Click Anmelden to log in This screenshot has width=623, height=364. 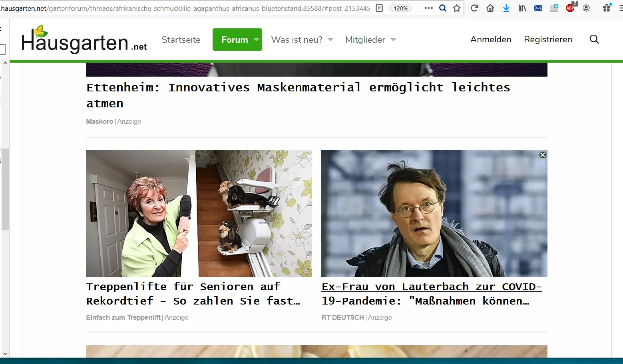[491, 39]
